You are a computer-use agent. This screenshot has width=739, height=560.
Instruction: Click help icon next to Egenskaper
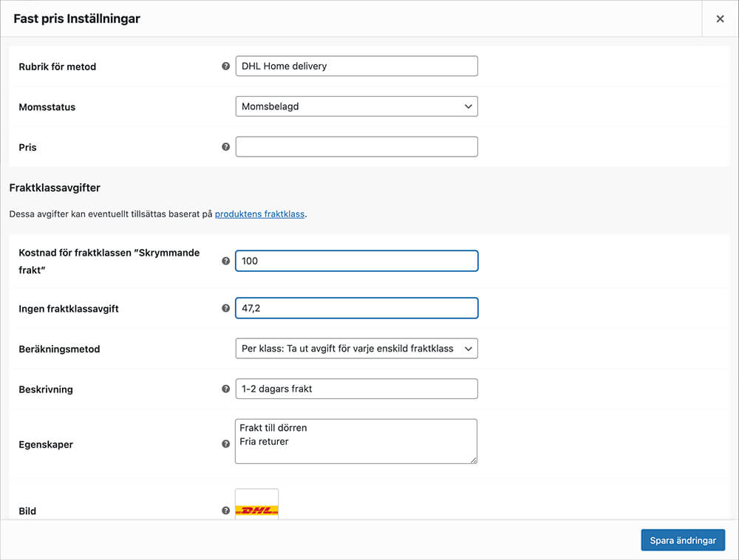point(226,444)
